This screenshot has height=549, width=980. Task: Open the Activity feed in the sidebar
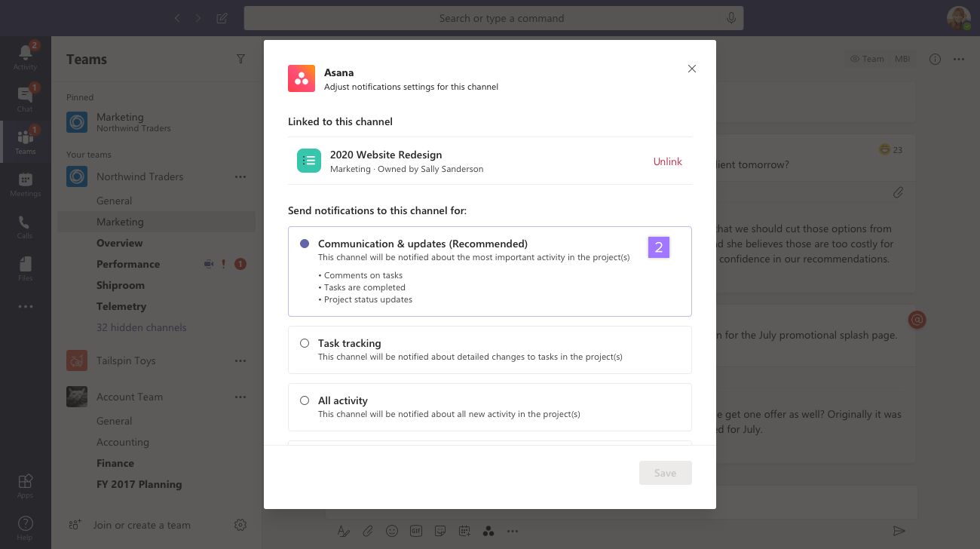[x=26, y=57]
